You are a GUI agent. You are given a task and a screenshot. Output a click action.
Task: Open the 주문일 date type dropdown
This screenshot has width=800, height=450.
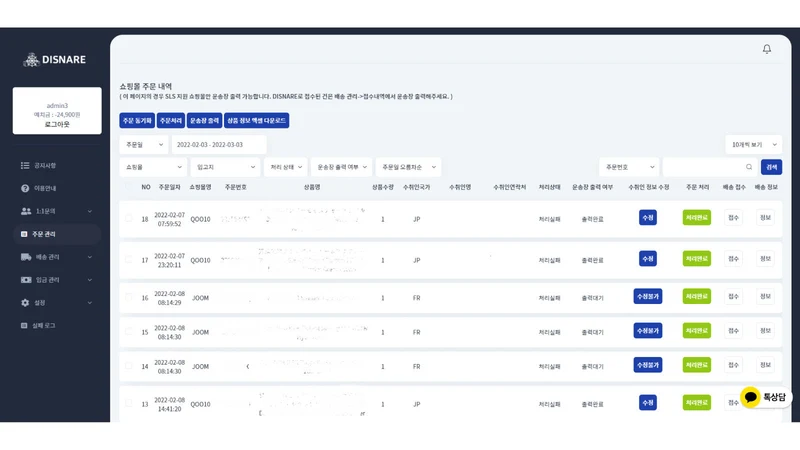click(x=144, y=145)
